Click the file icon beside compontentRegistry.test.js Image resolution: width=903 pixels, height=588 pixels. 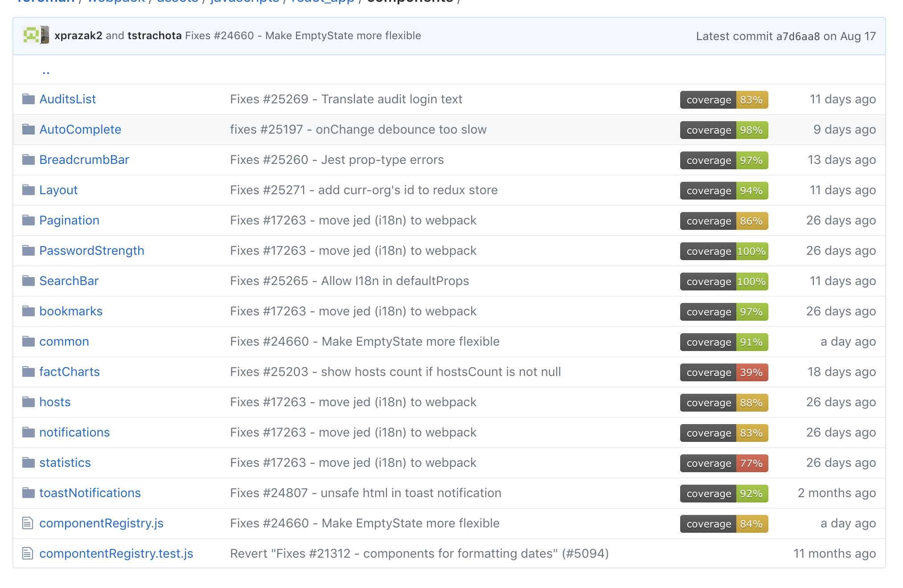click(x=28, y=553)
